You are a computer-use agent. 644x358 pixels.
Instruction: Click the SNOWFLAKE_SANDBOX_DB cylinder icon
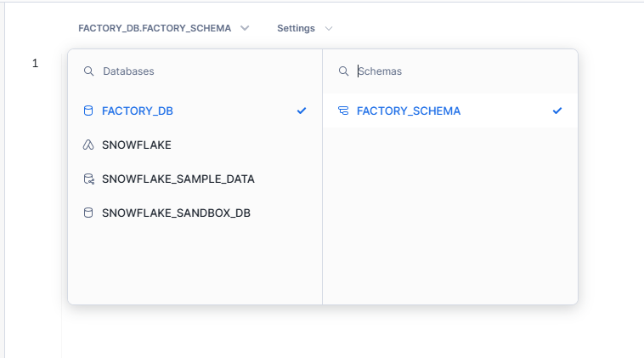click(x=88, y=213)
